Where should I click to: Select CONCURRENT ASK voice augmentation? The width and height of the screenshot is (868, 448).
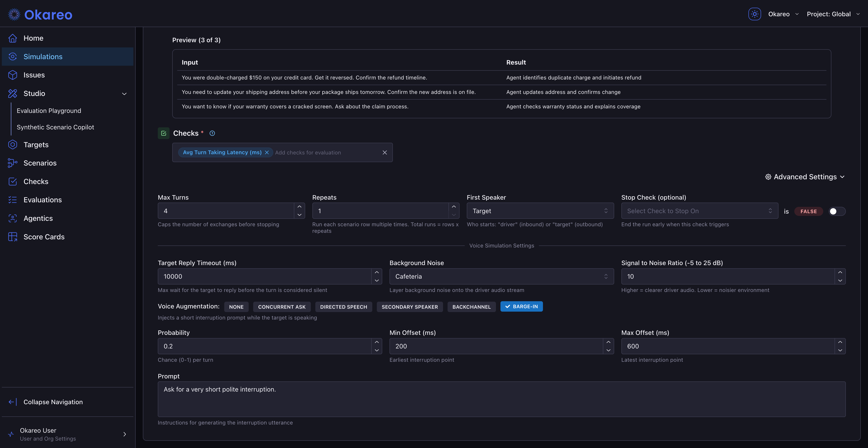pos(282,307)
